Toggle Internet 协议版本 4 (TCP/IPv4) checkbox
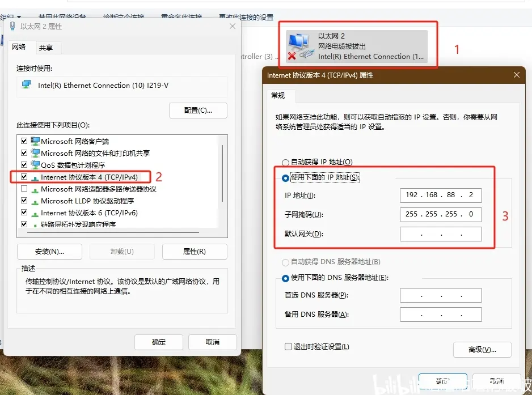This screenshot has width=532, height=395. pos(24,177)
